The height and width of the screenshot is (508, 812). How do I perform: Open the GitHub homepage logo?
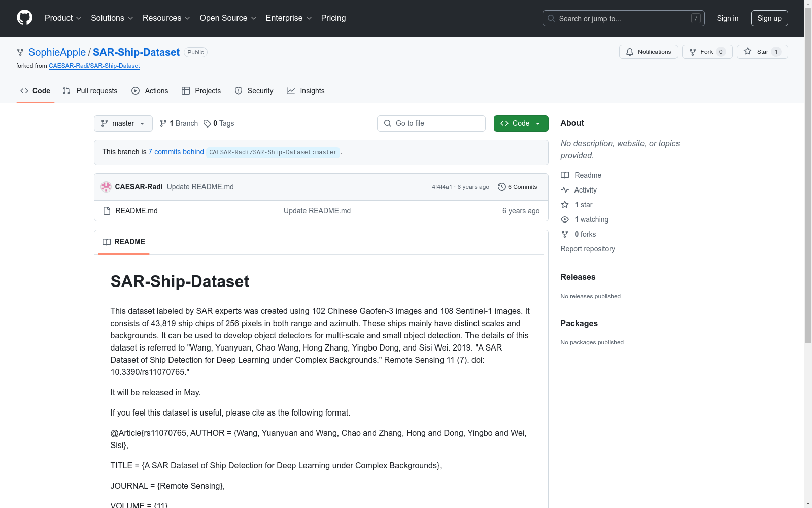[x=24, y=18]
